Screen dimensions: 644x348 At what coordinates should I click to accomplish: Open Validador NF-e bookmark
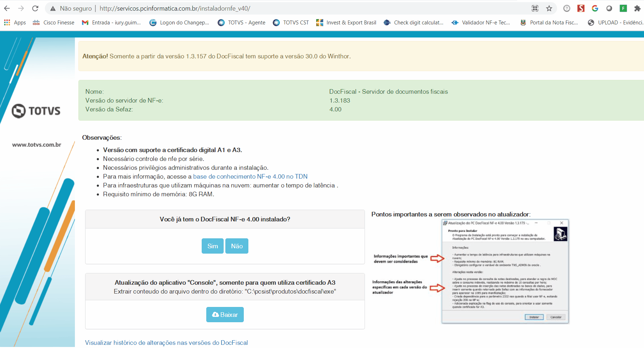[481, 23]
